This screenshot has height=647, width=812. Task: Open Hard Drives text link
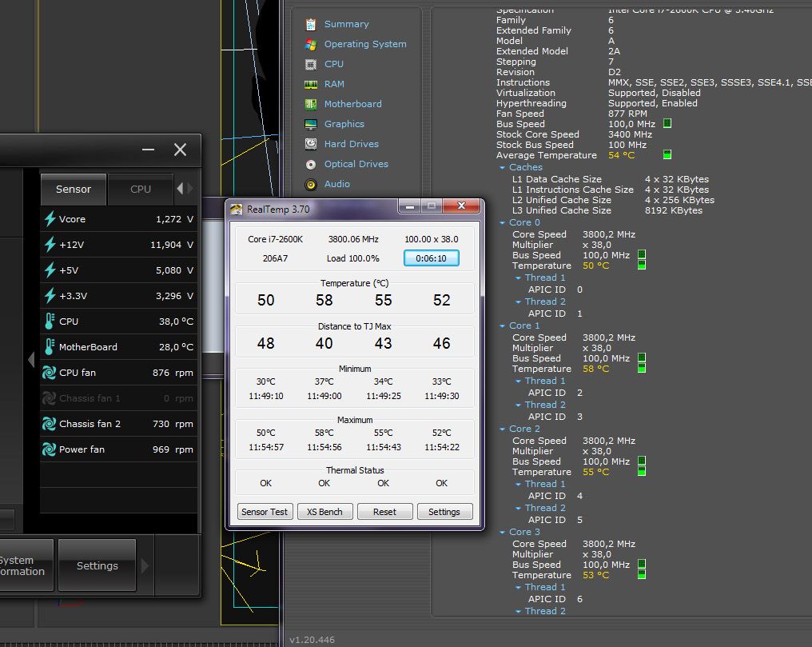tap(351, 144)
